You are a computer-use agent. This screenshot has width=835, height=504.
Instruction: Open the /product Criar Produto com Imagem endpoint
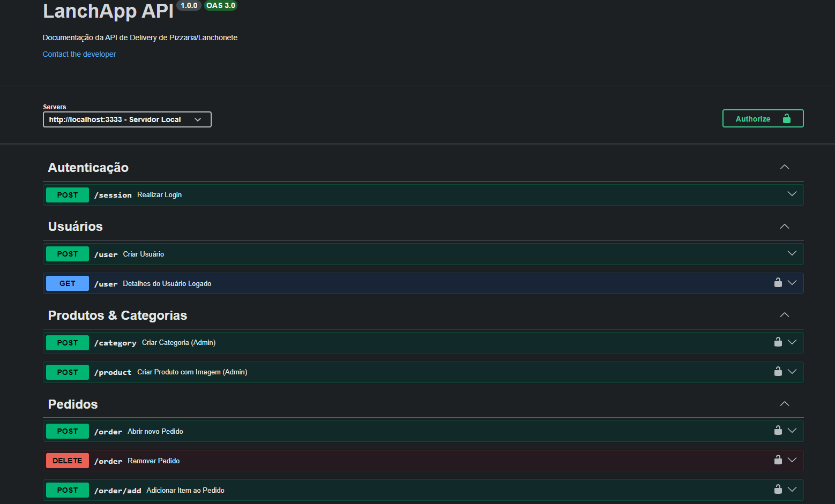[192, 372]
